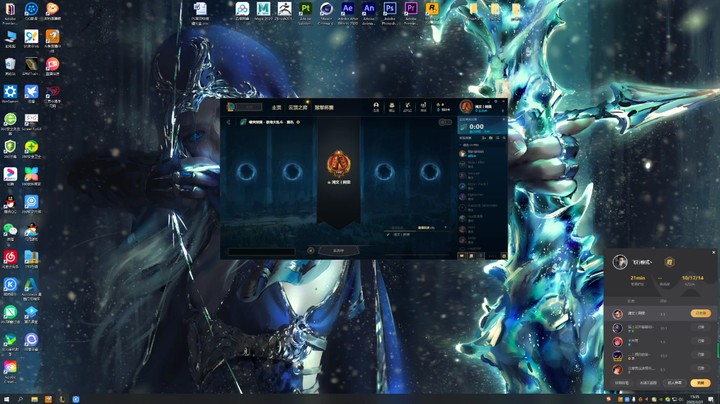The height and width of the screenshot is (404, 720).
Task: Click the yellow button in the match-summary footer
Action: point(700,382)
